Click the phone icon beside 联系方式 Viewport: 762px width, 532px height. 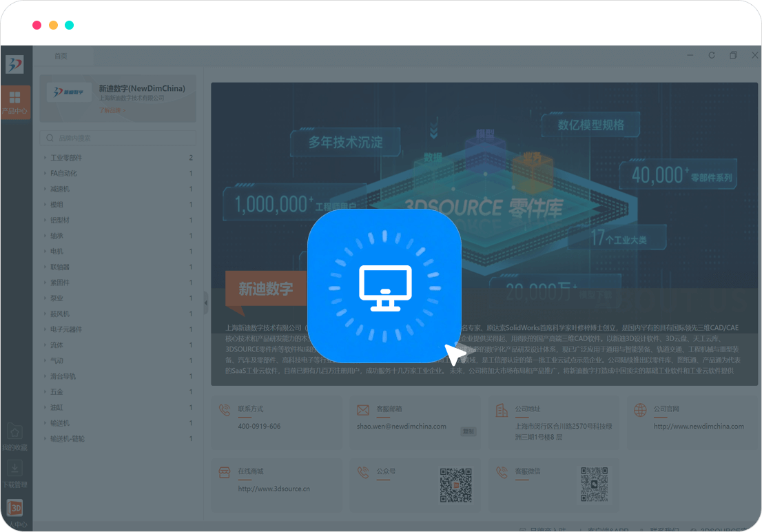click(x=225, y=410)
